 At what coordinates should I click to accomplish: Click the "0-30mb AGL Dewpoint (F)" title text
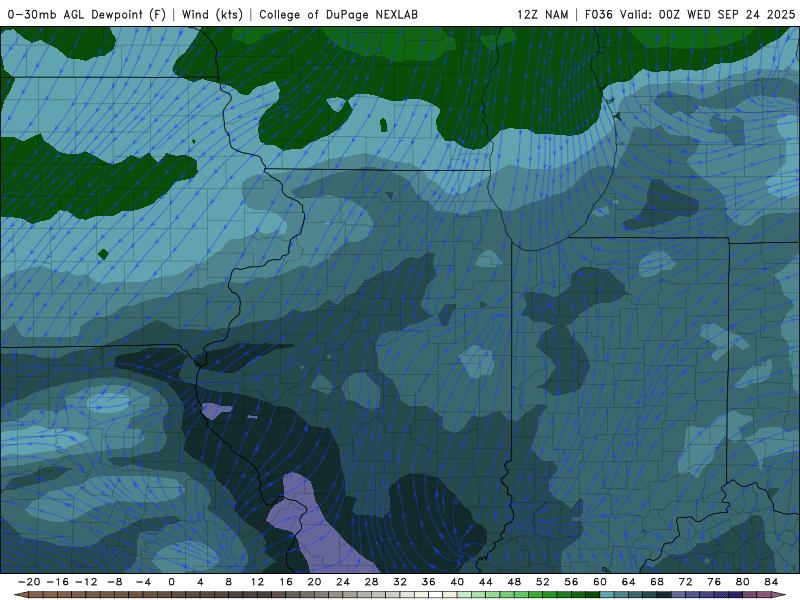point(87,14)
